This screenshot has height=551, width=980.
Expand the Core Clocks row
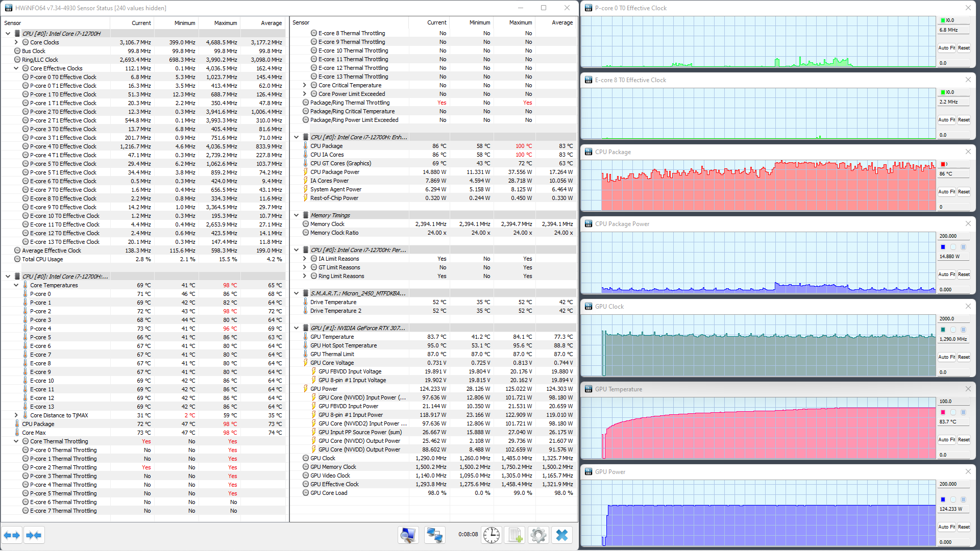[x=16, y=42]
